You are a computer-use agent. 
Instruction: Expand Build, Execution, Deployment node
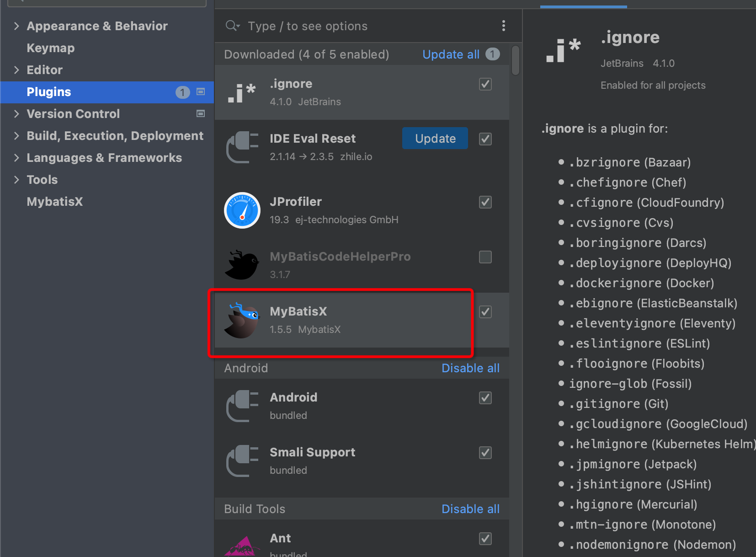pyautogui.click(x=16, y=135)
